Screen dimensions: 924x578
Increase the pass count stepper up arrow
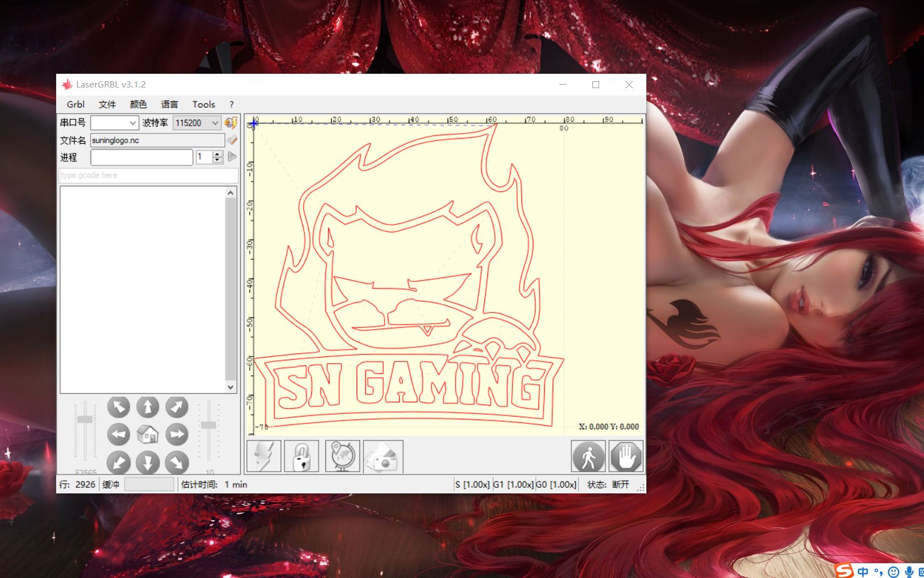(x=217, y=154)
